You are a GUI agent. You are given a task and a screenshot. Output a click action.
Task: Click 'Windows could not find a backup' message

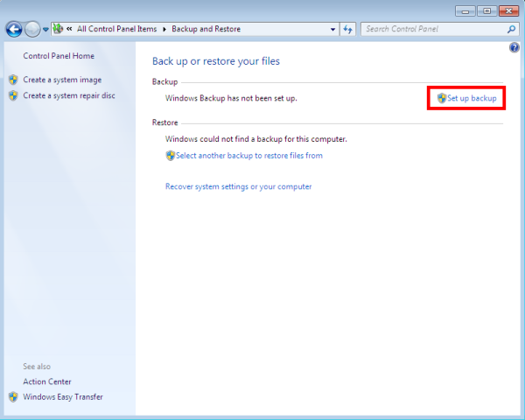pos(256,139)
